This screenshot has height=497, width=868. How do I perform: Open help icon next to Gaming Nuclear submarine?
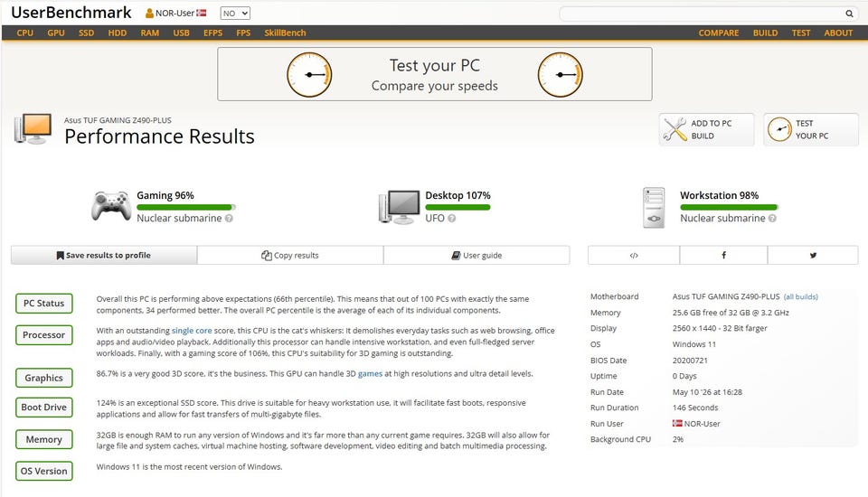pyautogui.click(x=229, y=218)
